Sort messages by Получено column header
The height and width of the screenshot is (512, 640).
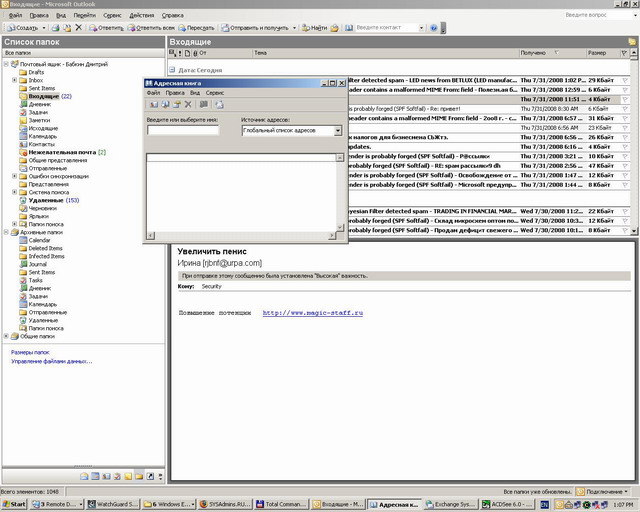552,53
